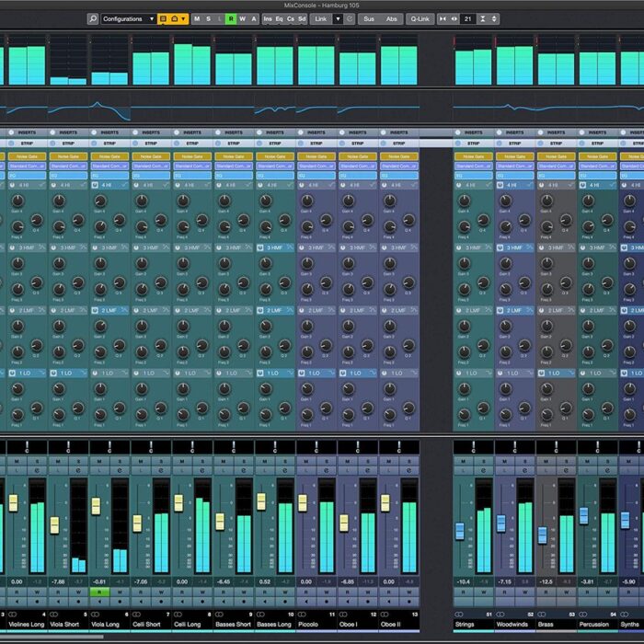Collapse STRIP rack on Woodwinds channel
This screenshot has width=644, height=644.
coord(515,144)
